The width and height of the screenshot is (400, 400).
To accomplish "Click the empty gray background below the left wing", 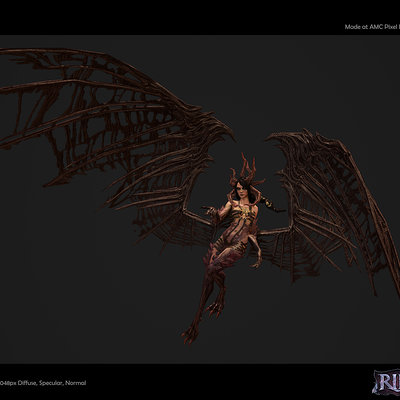I will coord(83,283).
